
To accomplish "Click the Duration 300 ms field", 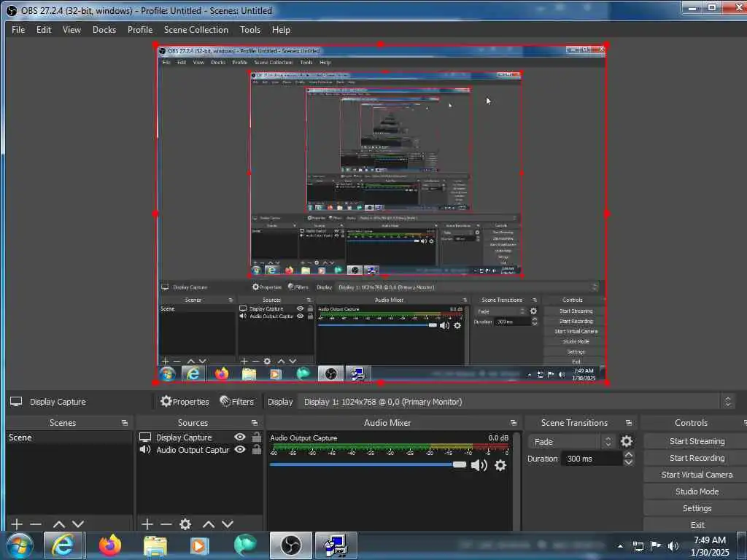I will click(x=591, y=459).
